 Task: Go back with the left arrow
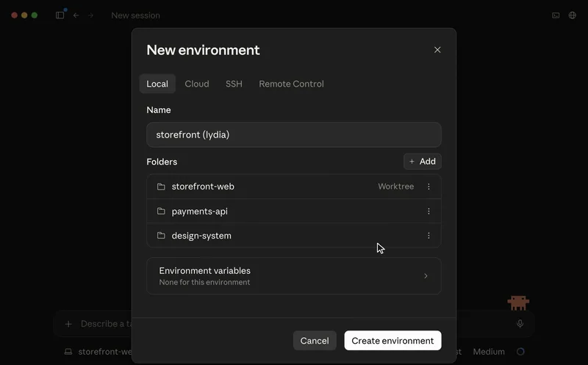76,15
